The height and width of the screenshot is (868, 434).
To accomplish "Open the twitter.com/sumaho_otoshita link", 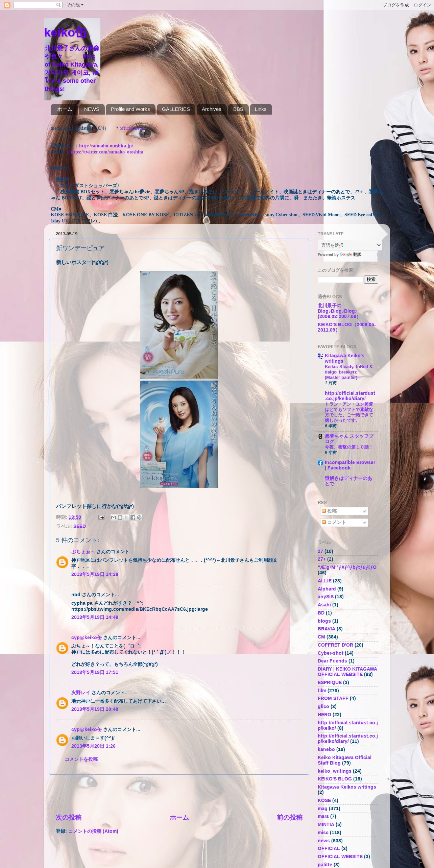I will coord(106,152).
